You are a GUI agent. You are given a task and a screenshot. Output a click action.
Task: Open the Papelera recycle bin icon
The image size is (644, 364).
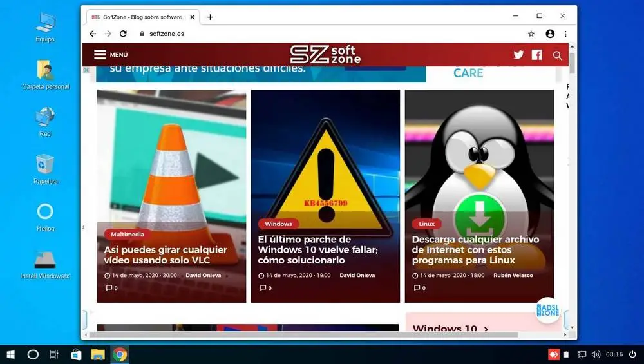click(45, 169)
